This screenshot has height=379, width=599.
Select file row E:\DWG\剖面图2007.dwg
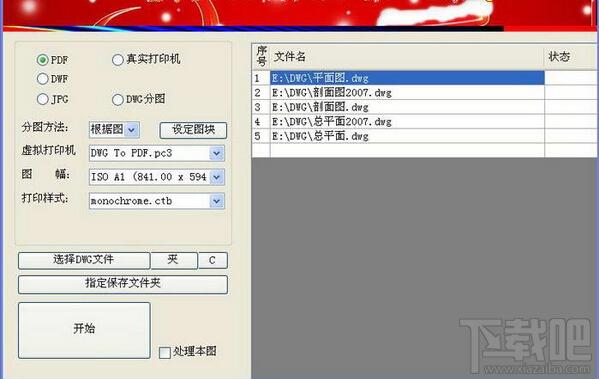pos(407,92)
